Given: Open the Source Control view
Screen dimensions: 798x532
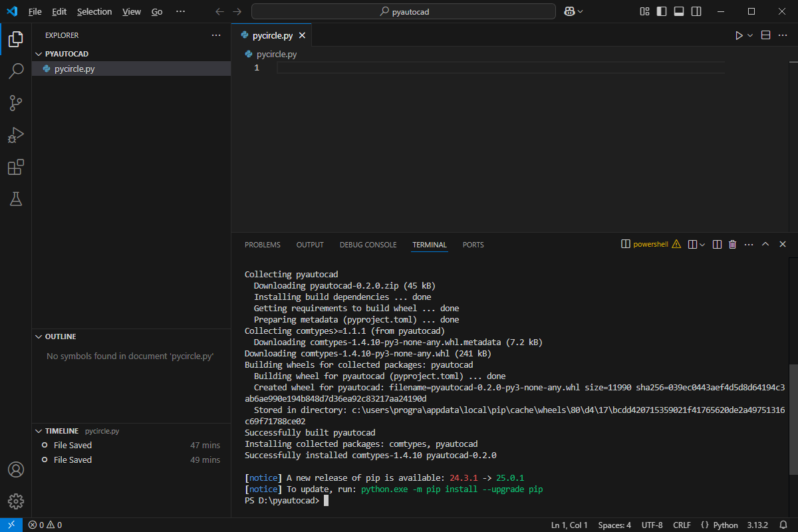Looking at the screenshot, I should [16, 103].
